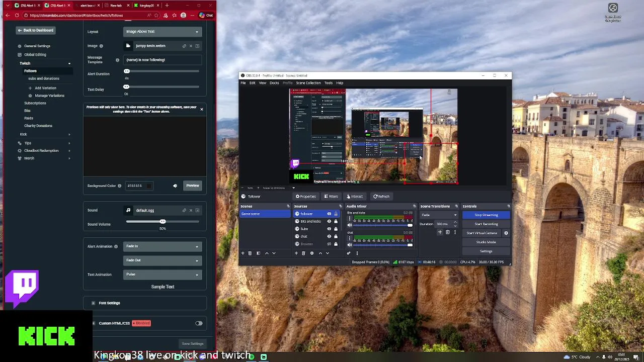
Task: Open Filters for the follower source
Action: pos(331,196)
